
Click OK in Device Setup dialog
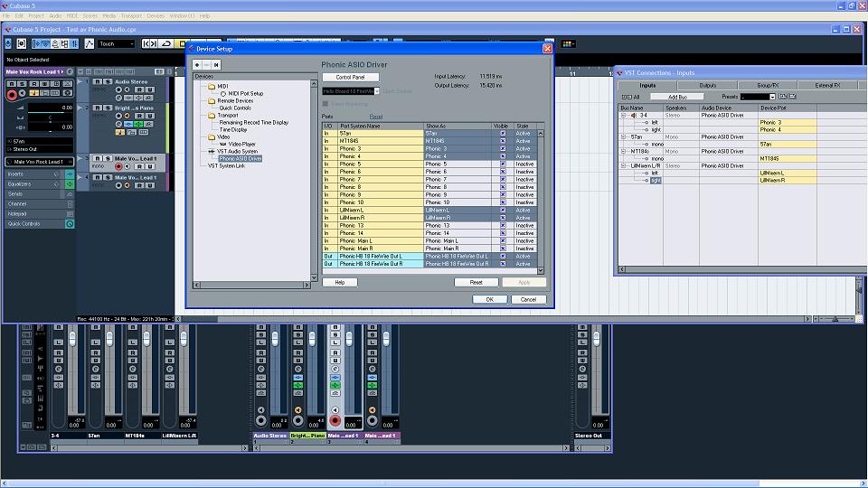pos(489,299)
